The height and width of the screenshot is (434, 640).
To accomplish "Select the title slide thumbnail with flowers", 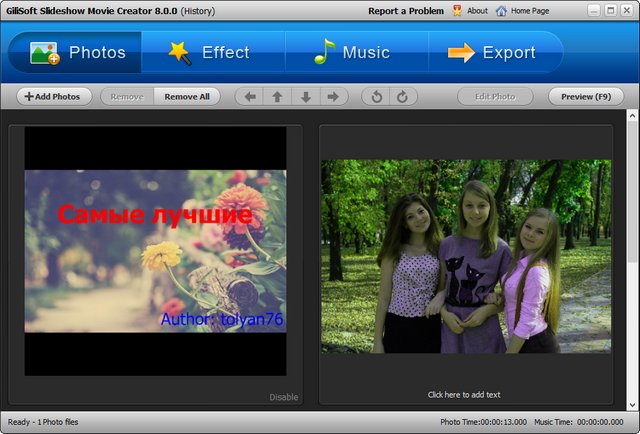I will tap(155, 251).
